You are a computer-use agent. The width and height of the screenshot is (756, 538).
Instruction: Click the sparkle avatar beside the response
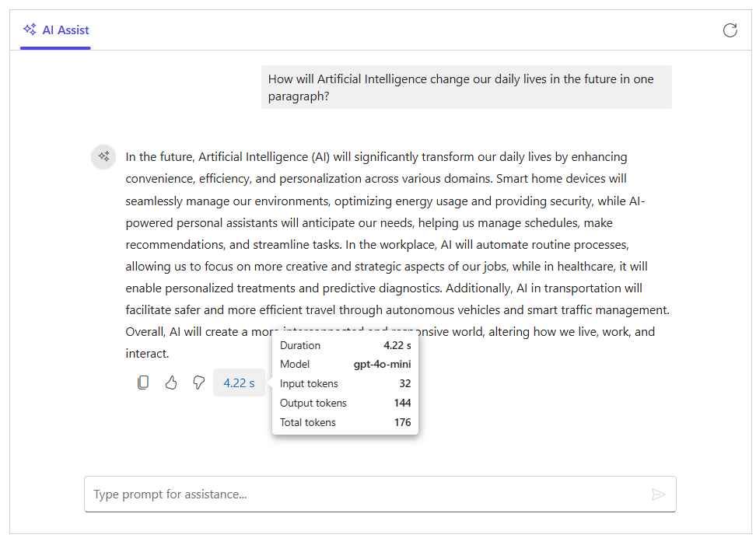[x=103, y=157]
